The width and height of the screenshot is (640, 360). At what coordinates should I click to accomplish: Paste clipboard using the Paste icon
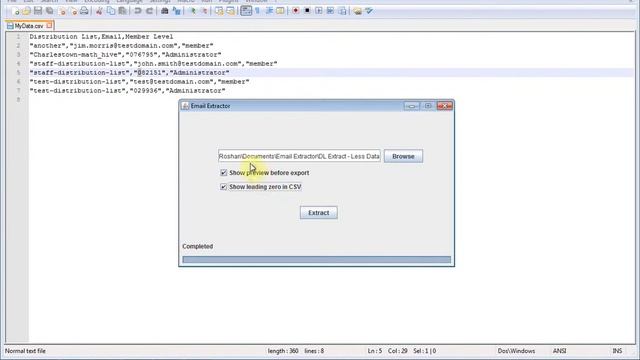coord(122,11)
